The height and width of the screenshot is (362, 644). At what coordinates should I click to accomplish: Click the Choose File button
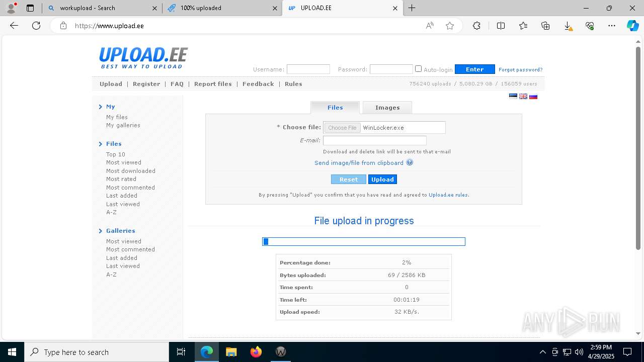tap(342, 128)
